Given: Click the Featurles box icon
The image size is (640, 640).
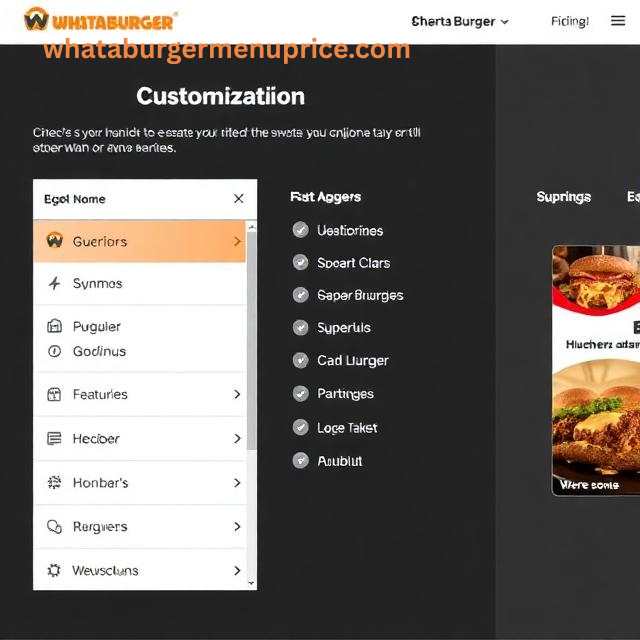Looking at the screenshot, I should pos(54,394).
